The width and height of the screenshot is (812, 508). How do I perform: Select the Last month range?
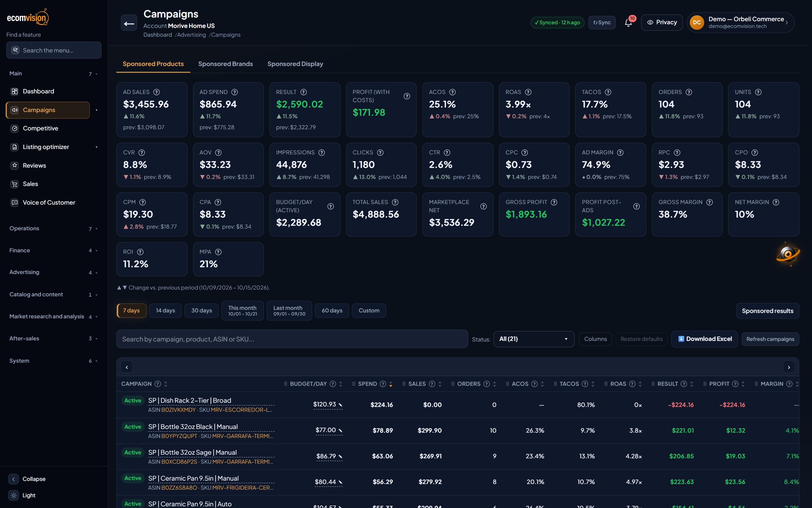point(289,310)
